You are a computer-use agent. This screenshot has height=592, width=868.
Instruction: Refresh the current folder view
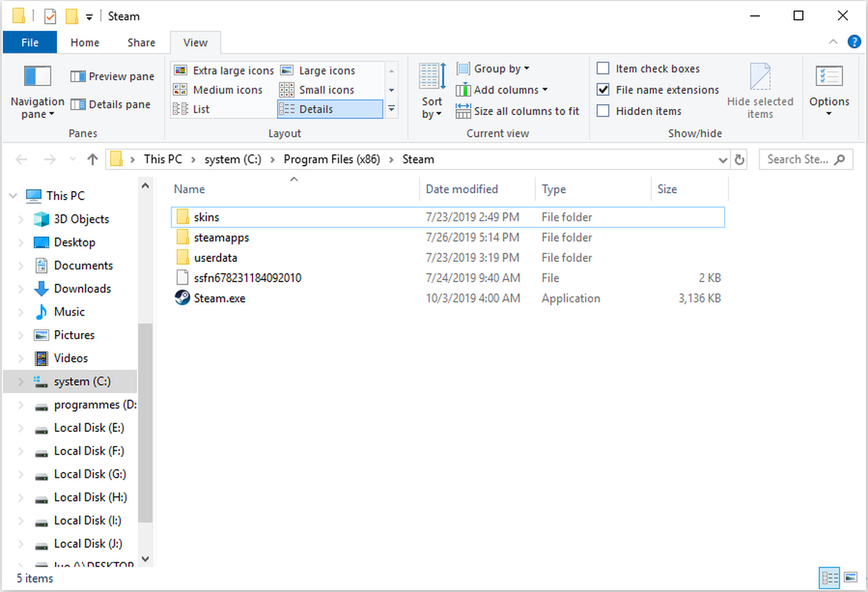point(739,159)
